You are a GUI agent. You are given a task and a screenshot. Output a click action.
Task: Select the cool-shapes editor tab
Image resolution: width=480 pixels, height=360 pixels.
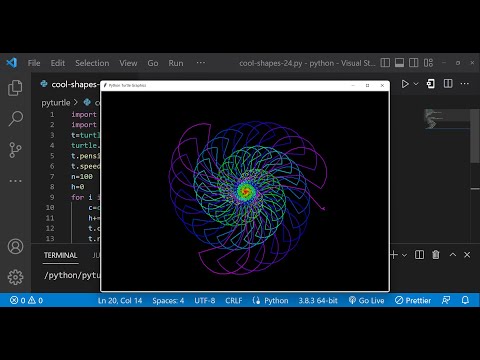[x=69, y=84]
